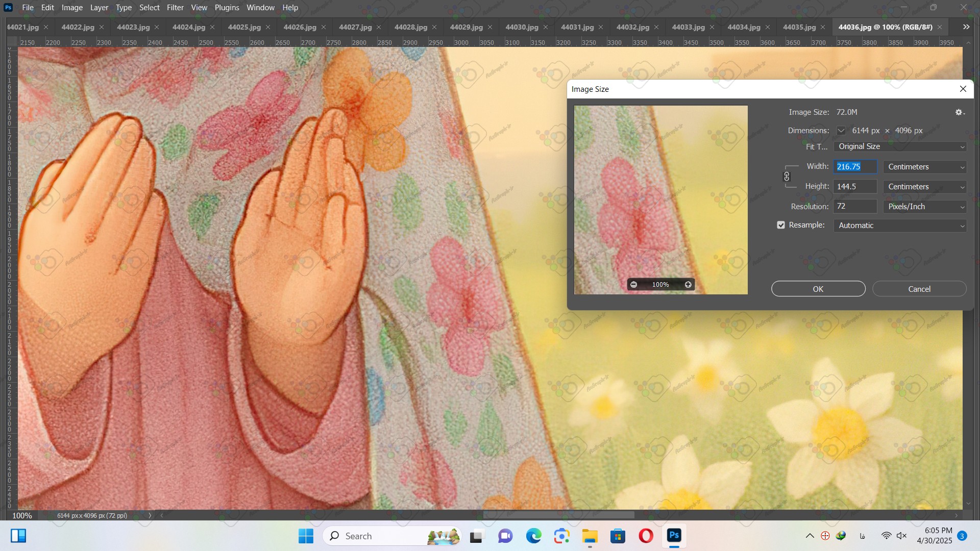The image size is (980, 551).
Task: Open the Help menu
Action: [x=290, y=8]
